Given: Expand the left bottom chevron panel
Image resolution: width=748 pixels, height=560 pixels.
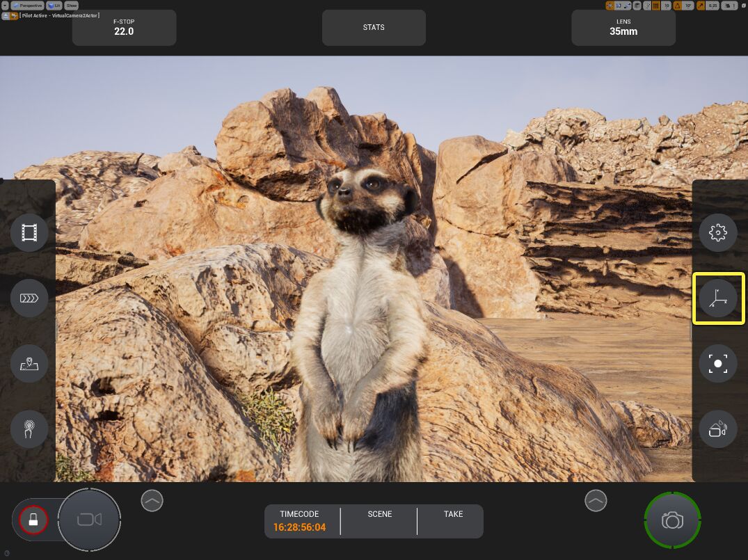Looking at the screenshot, I should (152, 500).
